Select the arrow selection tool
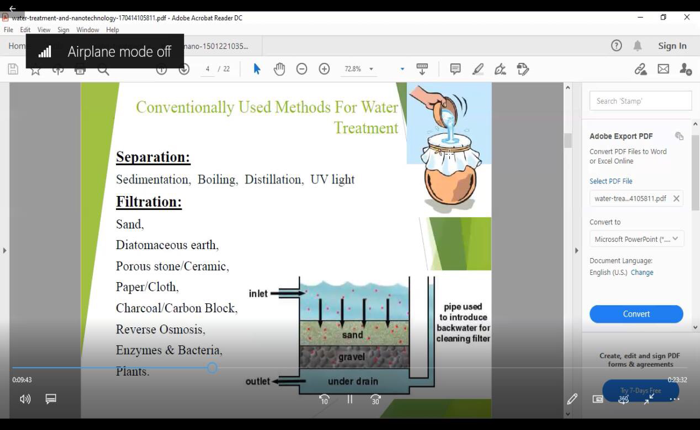This screenshot has width=700, height=430. [257, 69]
